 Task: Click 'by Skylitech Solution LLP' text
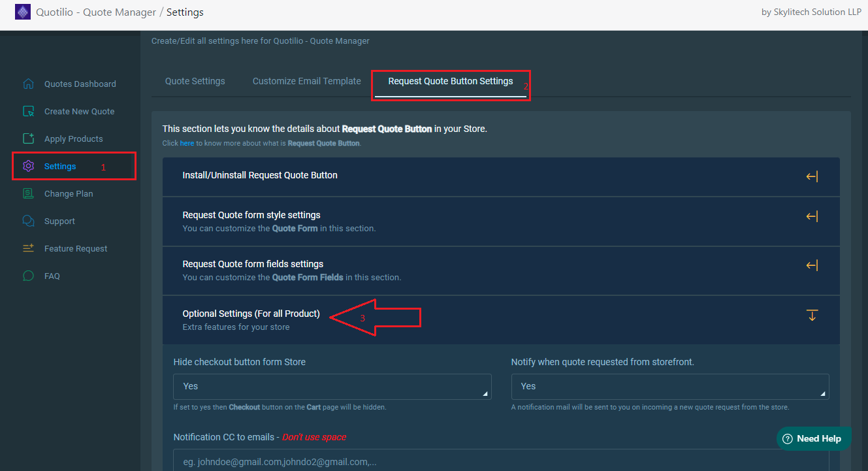[811, 12]
